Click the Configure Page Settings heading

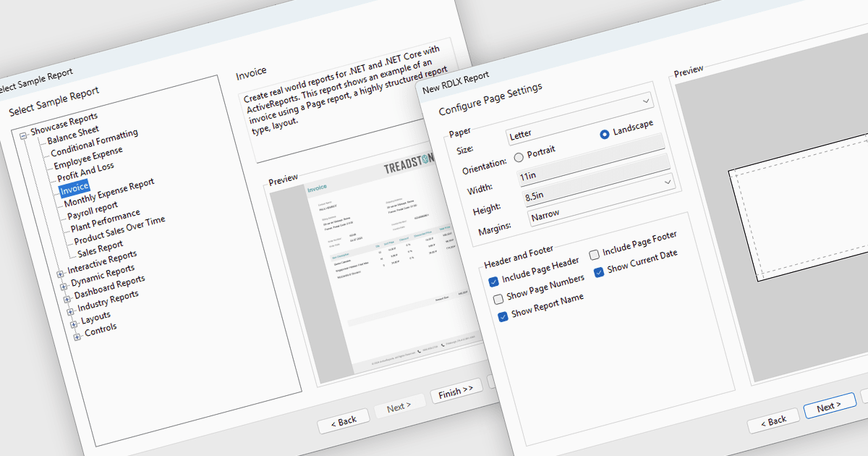coord(490,101)
